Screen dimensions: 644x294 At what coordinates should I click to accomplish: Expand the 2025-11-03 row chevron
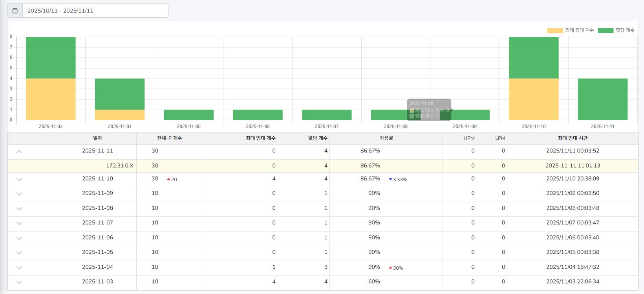[x=19, y=282]
